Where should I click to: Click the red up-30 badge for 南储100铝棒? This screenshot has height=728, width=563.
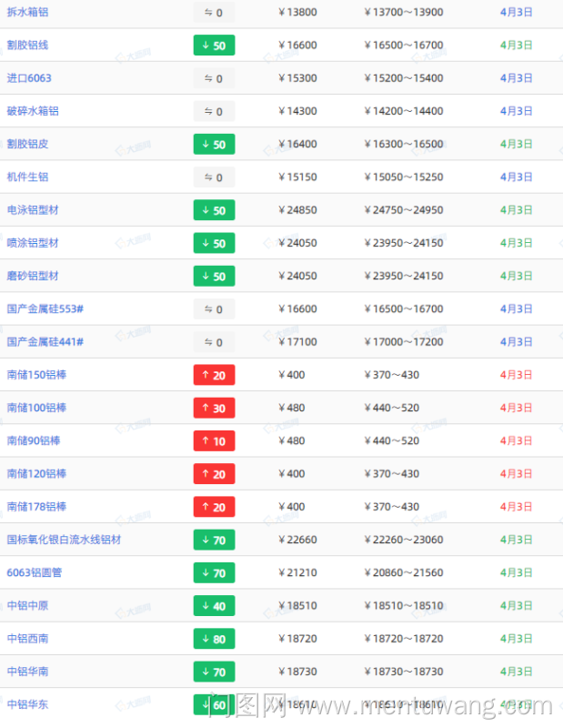tap(214, 408)
